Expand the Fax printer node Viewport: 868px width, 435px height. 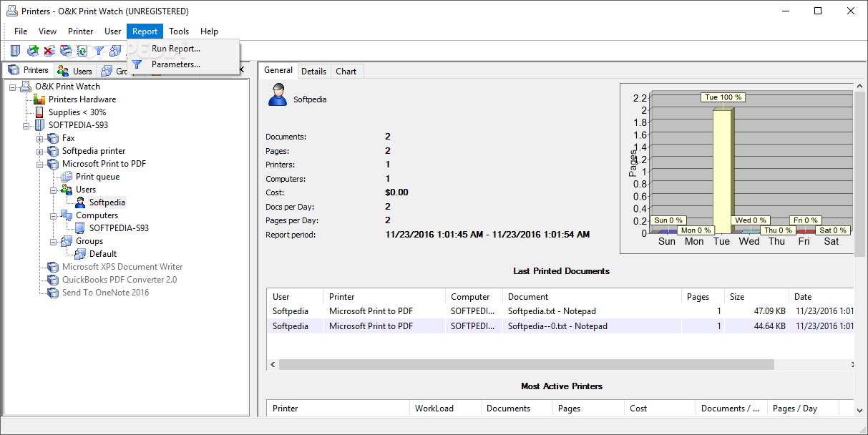tap(40, 138)
